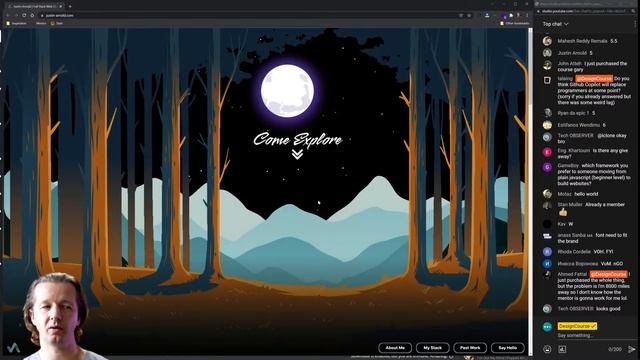
Task: Click the browser back arrow
Action: 8,16
